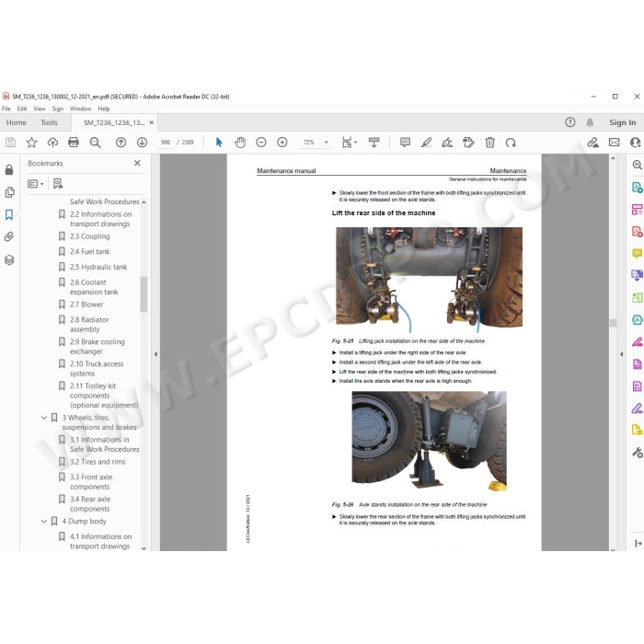The height and width of the screenshot is (644, 644).
Task: Open bookmark '3.4 Rear axle components'
Action: pyautogui.click(x=90, y=504)
